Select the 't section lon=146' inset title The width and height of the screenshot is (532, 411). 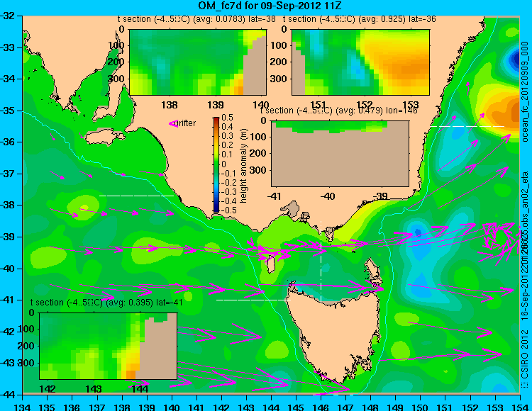pyautogui.click(x=338, y=111)
